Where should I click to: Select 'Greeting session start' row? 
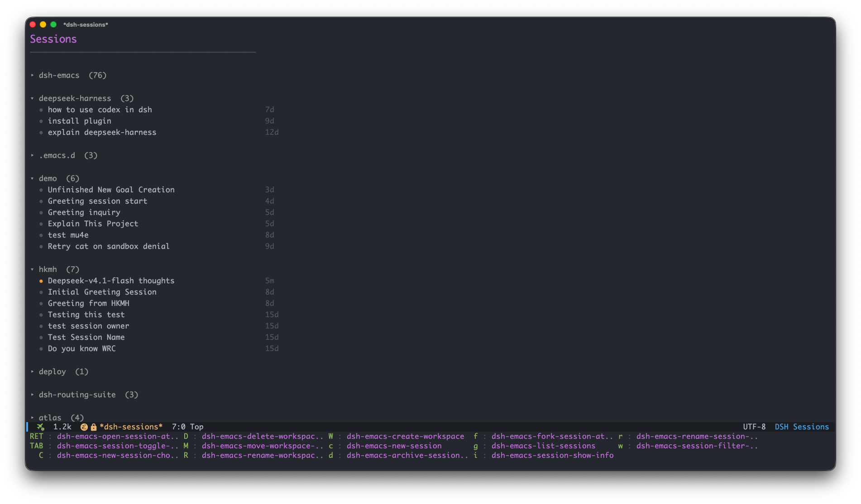(97, 201)
